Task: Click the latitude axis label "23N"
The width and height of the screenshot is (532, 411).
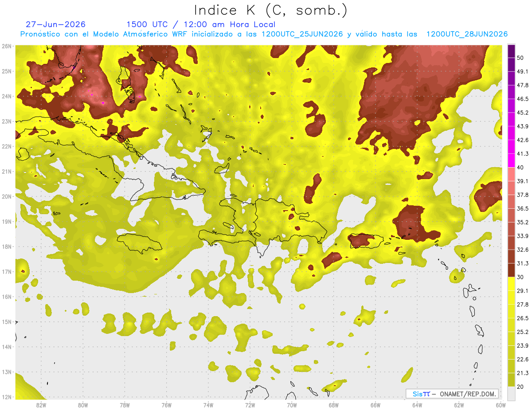Action: pos(7,121)
